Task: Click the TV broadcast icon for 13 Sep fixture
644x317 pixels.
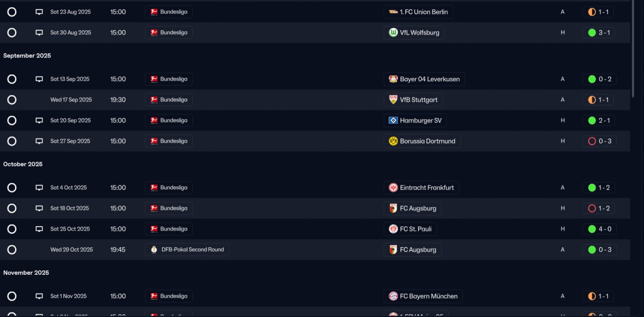Action: click(x=39, y=79)
